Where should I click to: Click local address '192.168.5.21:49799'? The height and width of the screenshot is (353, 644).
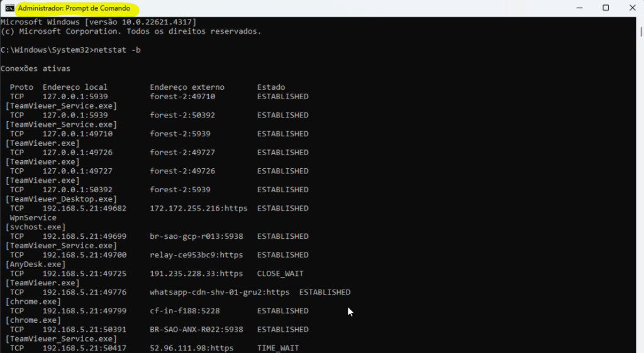tap(84, 311)
